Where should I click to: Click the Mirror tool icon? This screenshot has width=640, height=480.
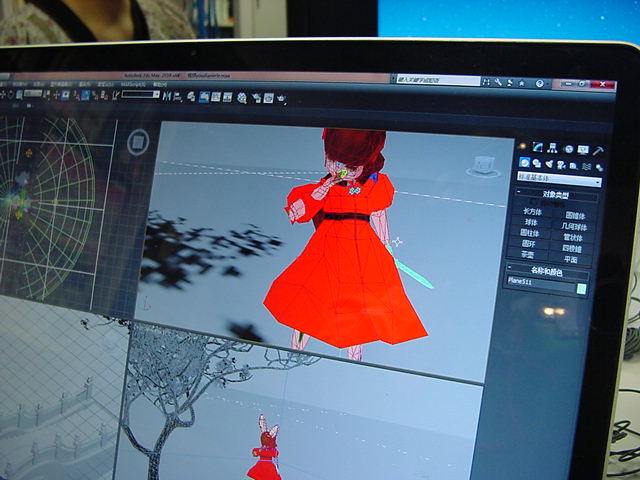tap(167, 96)
